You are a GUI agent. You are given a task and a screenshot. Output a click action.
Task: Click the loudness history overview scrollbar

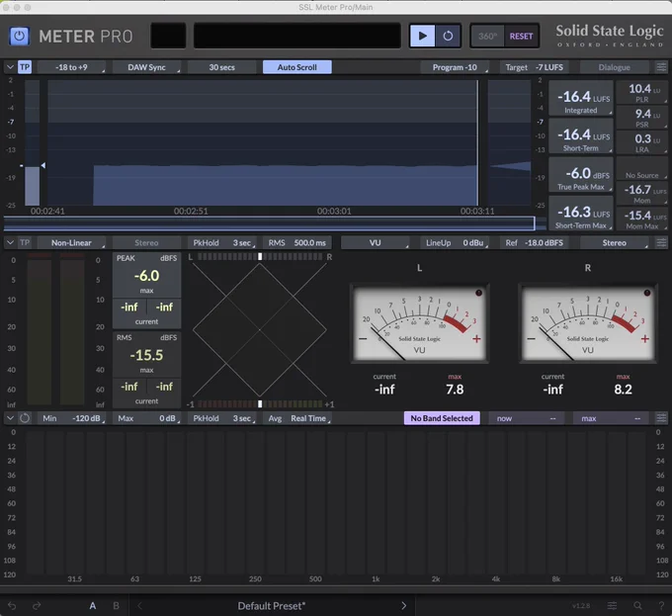(269, 223)
